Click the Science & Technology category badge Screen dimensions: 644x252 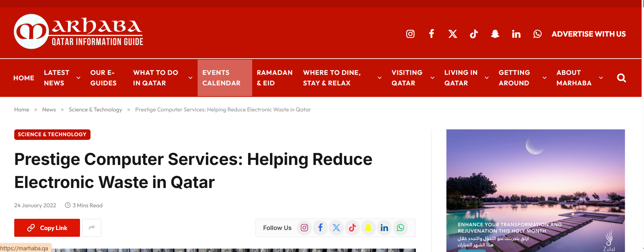pos(52,134)
